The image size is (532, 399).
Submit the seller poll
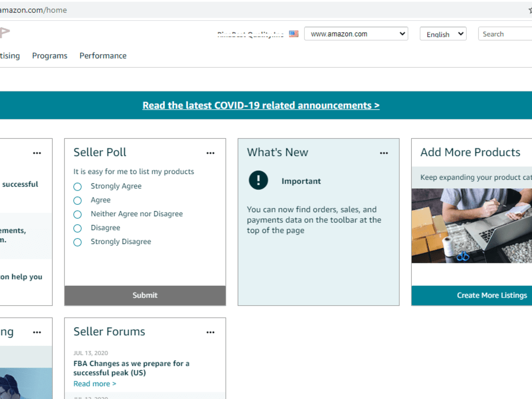145,295
